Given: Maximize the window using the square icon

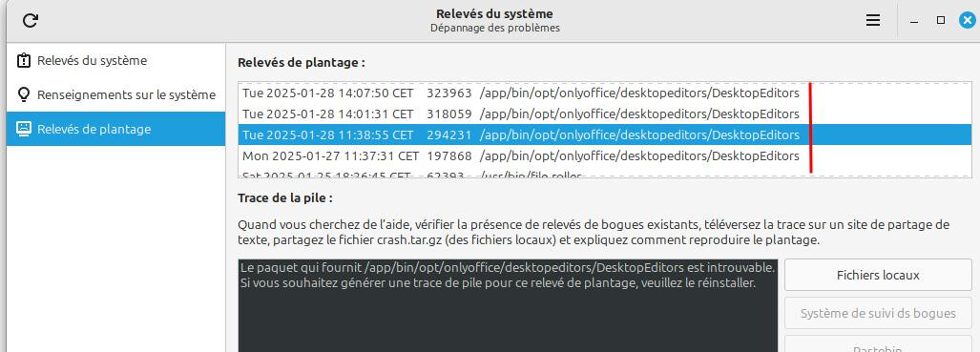Looking at the screenshot, I should pyautogui.click(x=941, y=21).
